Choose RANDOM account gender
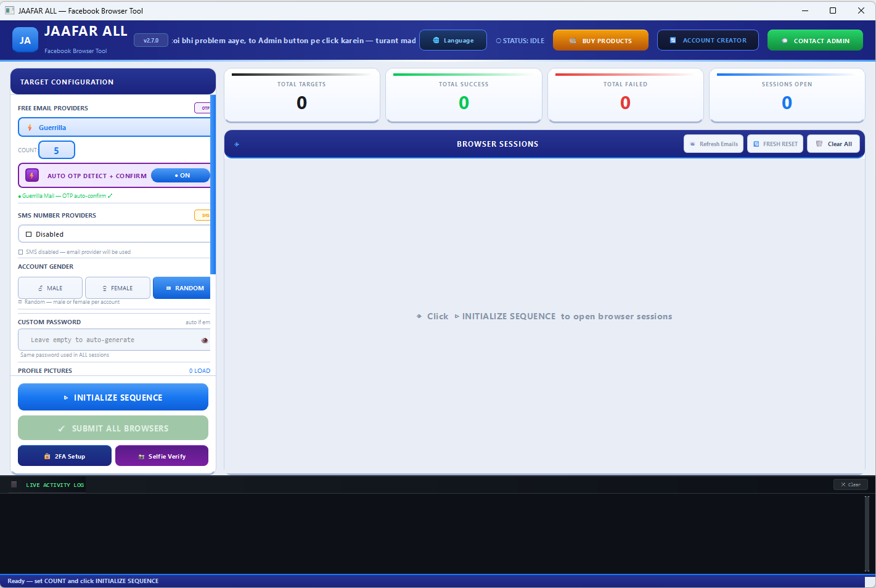Image resolution: width=876 pixels, height=588 pixels. coord(182,288)
